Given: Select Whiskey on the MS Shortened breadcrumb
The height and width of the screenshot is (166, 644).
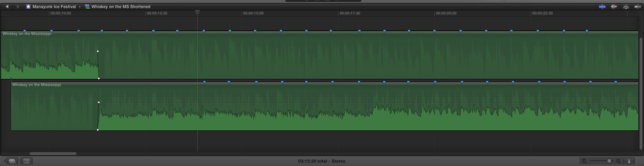Looking at the screenshot, I should (x=121, y=6).
